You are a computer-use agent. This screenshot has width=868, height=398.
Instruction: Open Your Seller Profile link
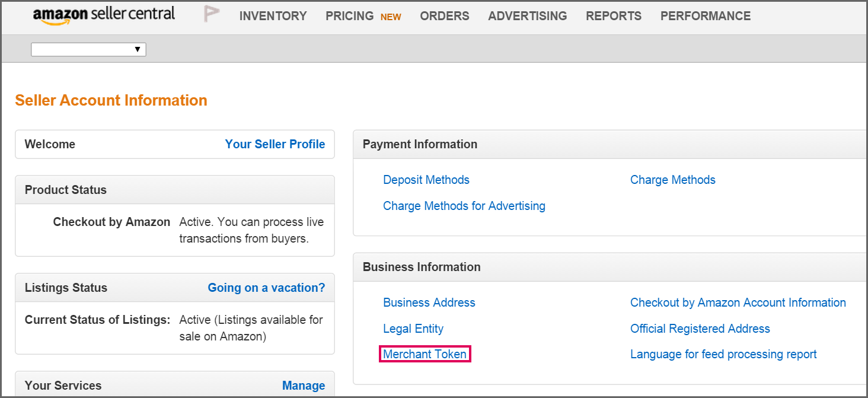275,144
